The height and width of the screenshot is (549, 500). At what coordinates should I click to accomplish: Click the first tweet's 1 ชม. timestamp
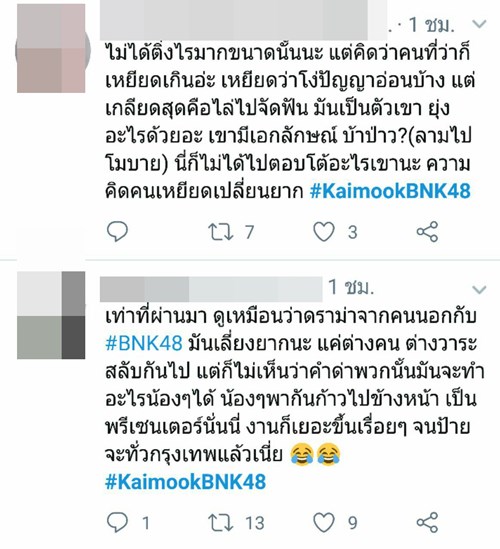[x=431, y=25]
